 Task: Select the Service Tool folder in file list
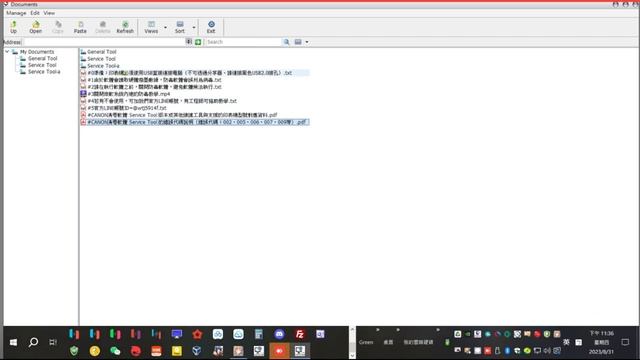101,59
